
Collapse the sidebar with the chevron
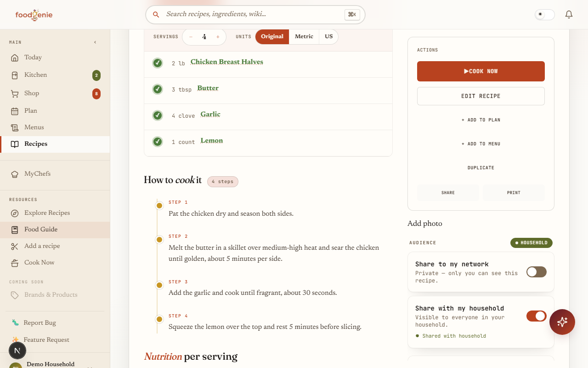click(x=95, y=42)
